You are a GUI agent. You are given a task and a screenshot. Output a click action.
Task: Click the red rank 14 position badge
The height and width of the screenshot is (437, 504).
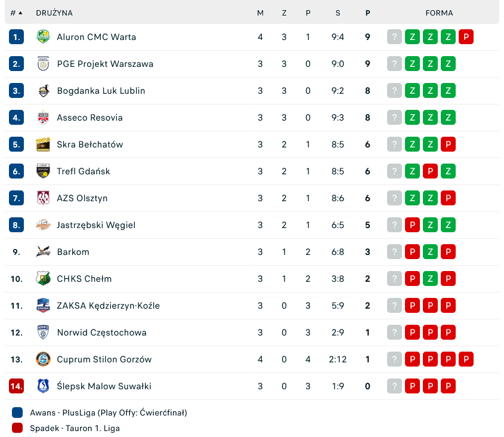[16, 386]
